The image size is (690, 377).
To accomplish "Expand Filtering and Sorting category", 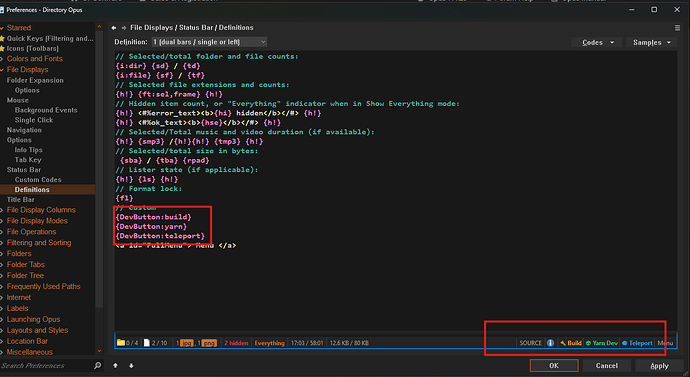I will [x=2, y=243].
